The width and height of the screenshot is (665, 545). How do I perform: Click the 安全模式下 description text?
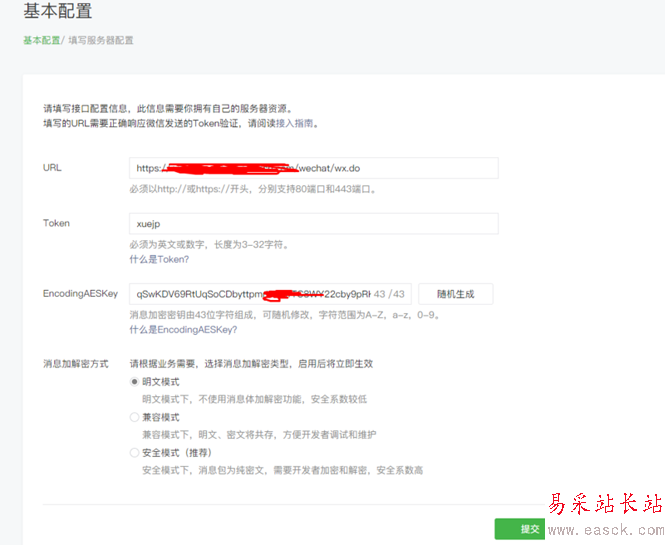(x=282, y=470)
